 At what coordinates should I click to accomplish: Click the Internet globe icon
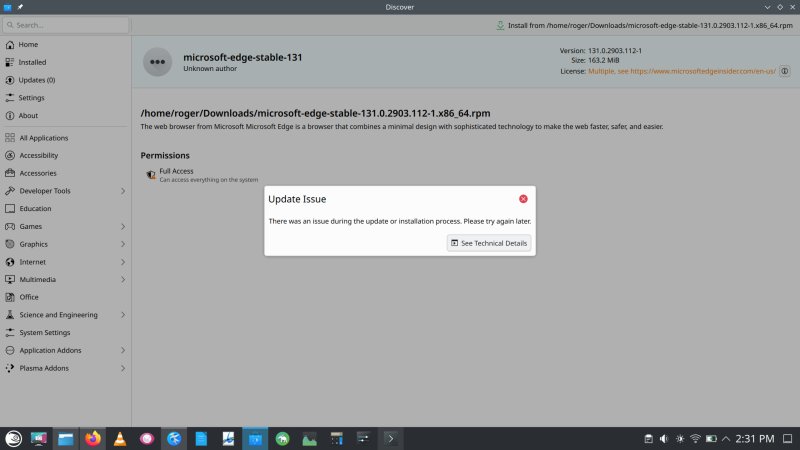tap(10, 262)
